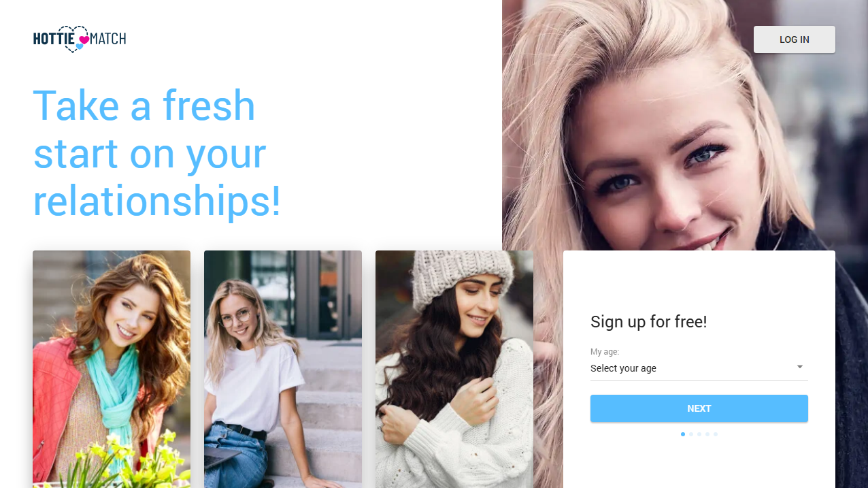Select the fourth step indicator dot
868x488 pixels.
(x=707, y=434)
